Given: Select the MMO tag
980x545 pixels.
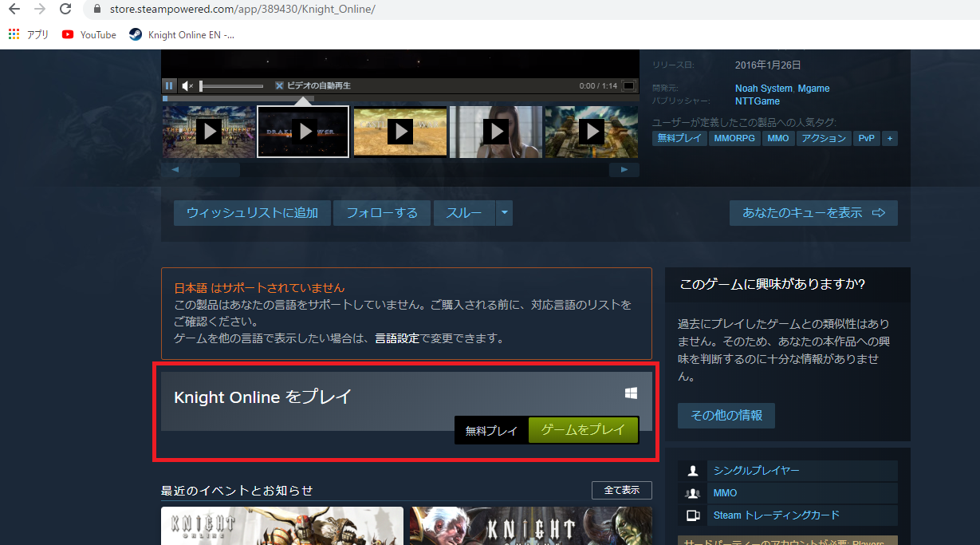Looking at the screenshot, I should pos(777,138).
